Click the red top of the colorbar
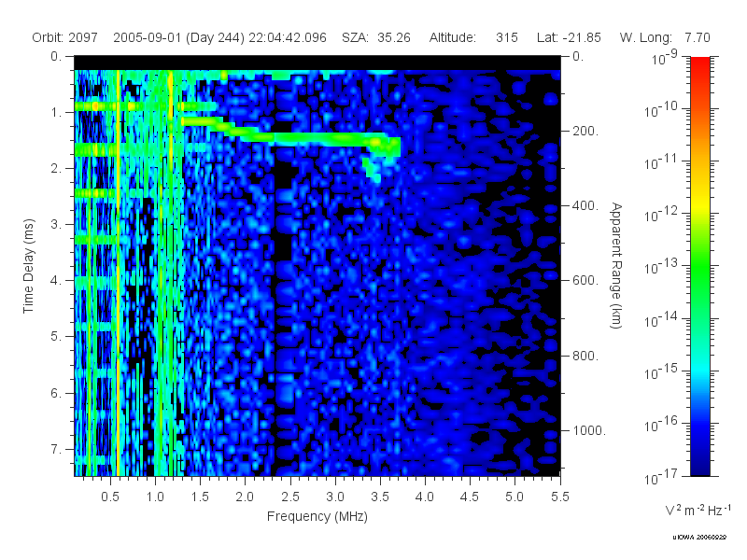Screen dimensions: 747x560 coord(700,64)
